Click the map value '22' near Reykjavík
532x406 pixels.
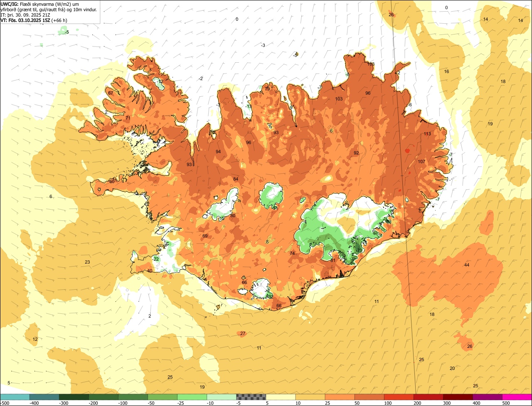tap(156, 259)
